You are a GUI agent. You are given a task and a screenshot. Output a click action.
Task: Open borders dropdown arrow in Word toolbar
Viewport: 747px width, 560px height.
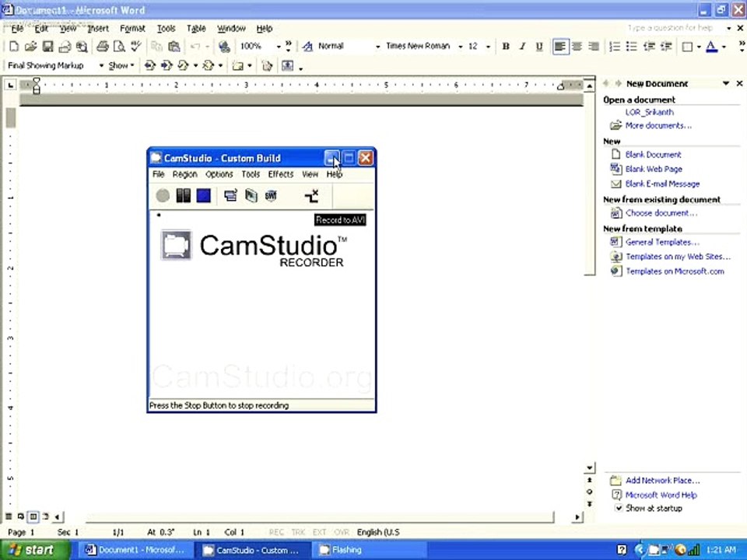pyautogui.click(x=699, y=47)
